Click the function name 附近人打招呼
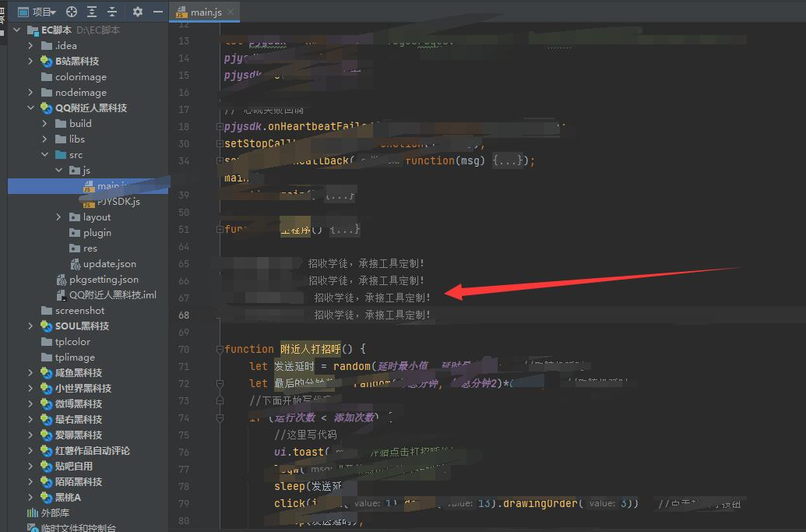This screenshot has height=532, width=806. 311,349
